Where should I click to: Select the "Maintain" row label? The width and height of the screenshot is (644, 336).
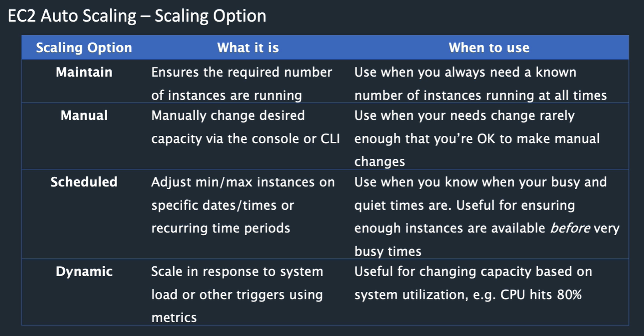(x=84, y=72)
